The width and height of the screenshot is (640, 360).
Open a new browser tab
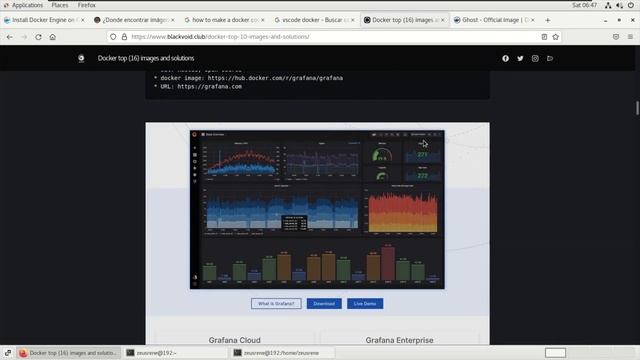point(548,20)
